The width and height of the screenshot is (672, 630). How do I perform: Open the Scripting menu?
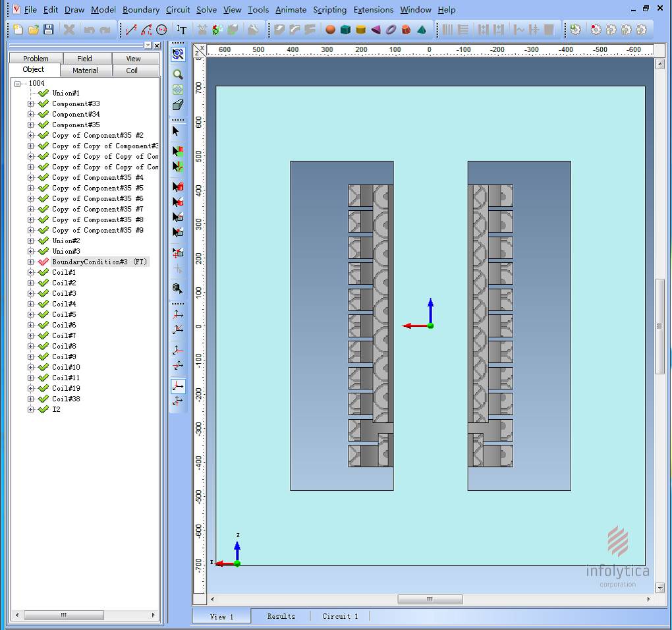[329, 9]
